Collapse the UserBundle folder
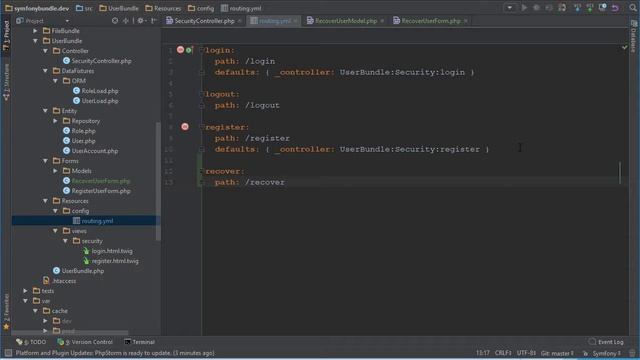Viewport: 640px width, 360px height. [36, 41]
